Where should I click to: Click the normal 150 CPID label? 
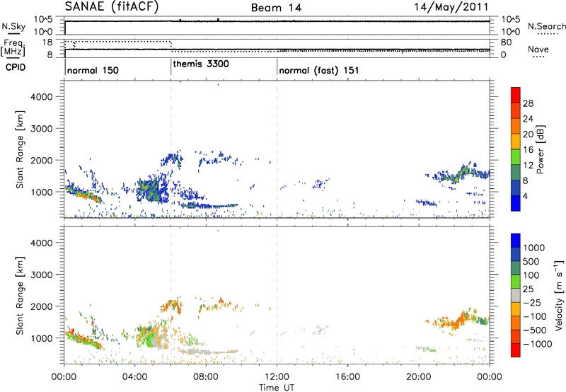pyautogui.click(x=93, y=70)
